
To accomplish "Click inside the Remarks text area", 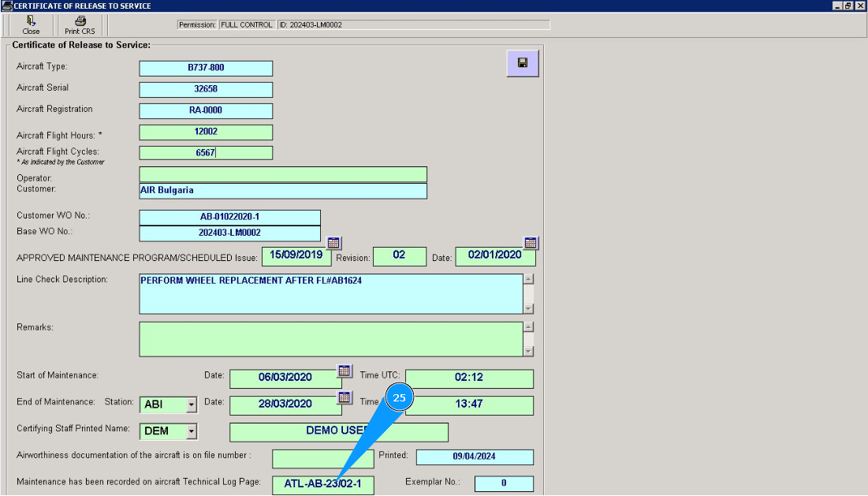I will click(330, 338).
